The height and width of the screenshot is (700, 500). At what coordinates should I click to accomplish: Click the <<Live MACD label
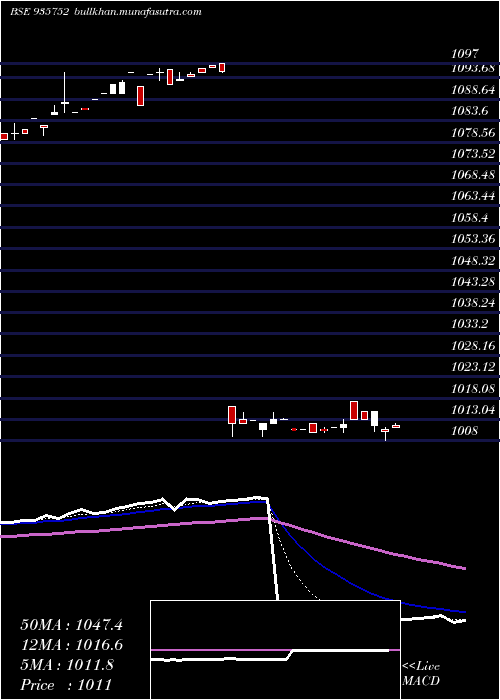(421, 673)
